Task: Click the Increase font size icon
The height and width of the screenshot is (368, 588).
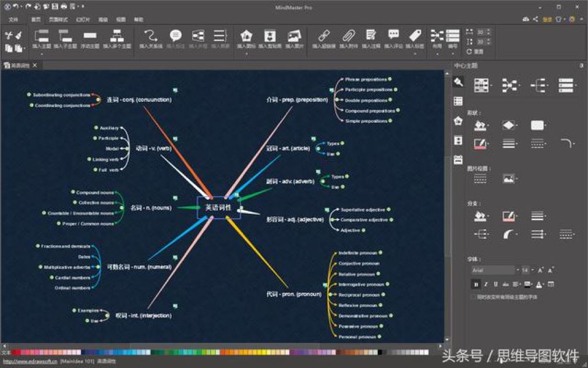Action: pos(541,270)
